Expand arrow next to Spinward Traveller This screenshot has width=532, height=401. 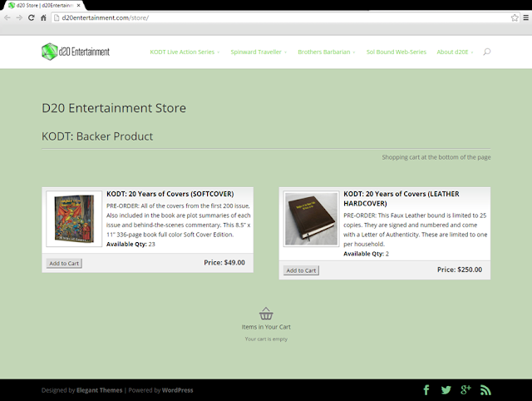tap(285, 52)
